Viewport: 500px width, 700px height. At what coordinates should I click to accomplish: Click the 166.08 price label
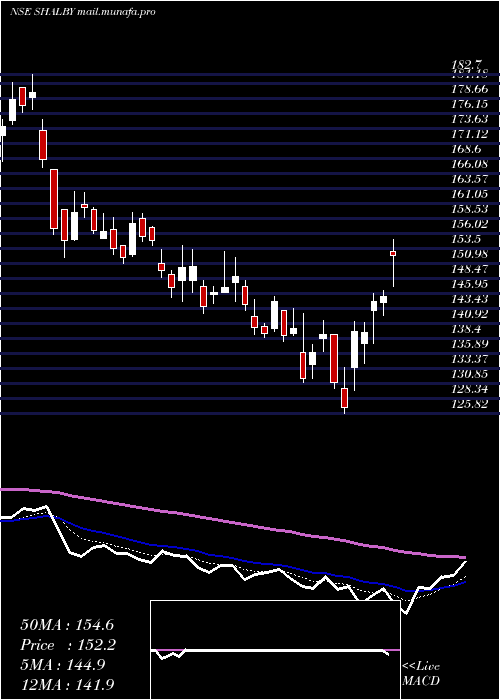[469, 164]
